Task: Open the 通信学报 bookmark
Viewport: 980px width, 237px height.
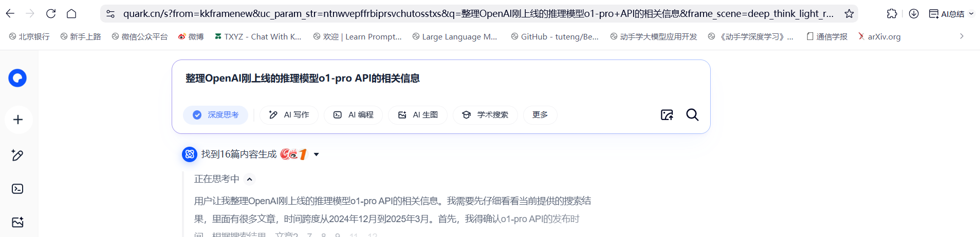Action: coord(827,36)
